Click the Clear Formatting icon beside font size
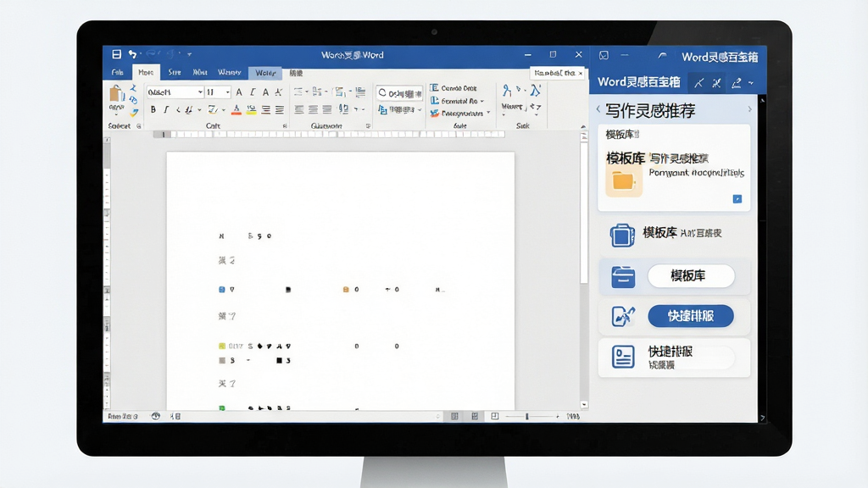 [278, 91]
